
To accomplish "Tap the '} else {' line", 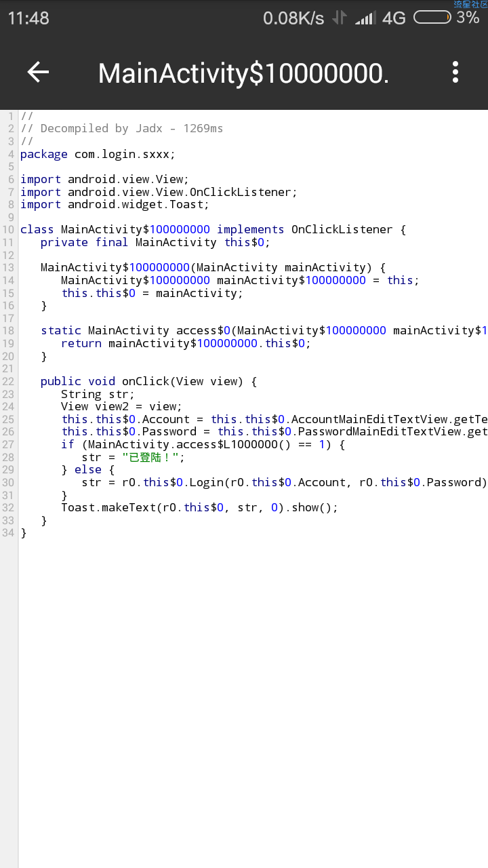I will pos(87,470).
